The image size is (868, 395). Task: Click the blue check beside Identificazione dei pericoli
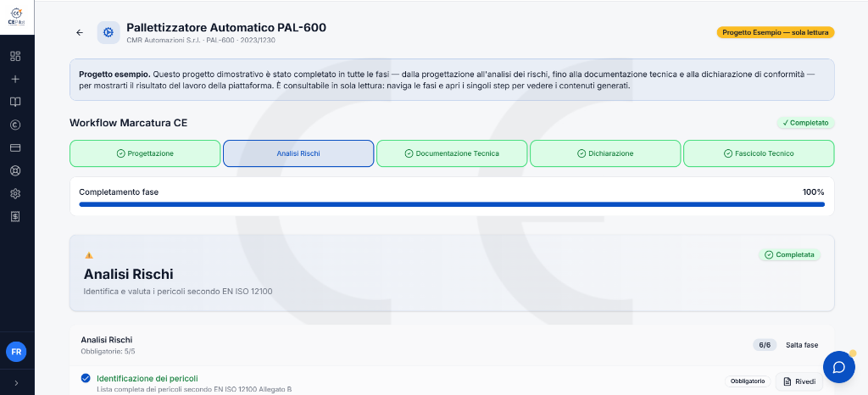click(x=86, y=378)
